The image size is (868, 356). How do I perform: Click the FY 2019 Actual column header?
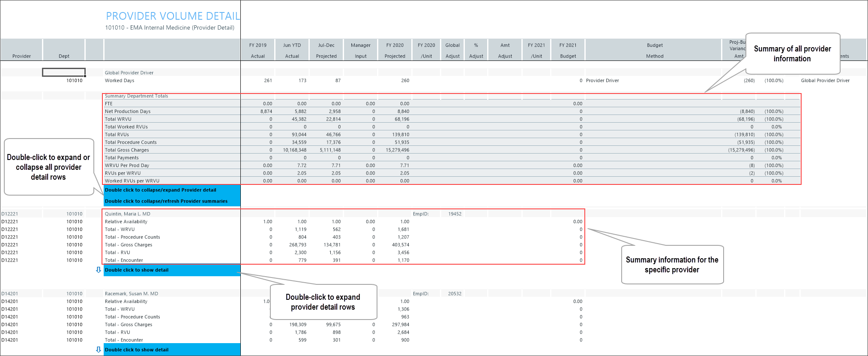[x=258, y=50]
